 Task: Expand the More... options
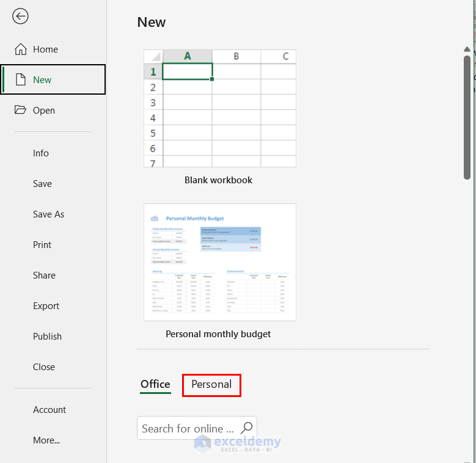(x=46, y=440)
